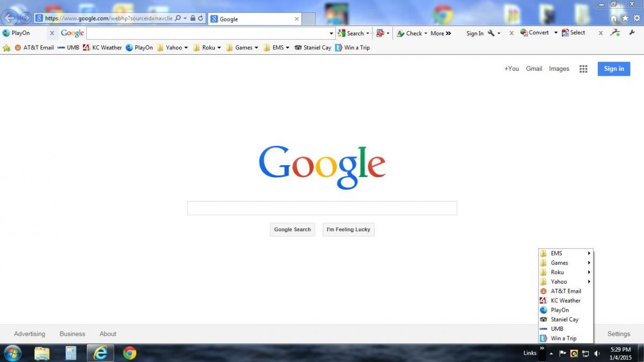Open Calculator from the taskbar

click(x=71, y=353)
